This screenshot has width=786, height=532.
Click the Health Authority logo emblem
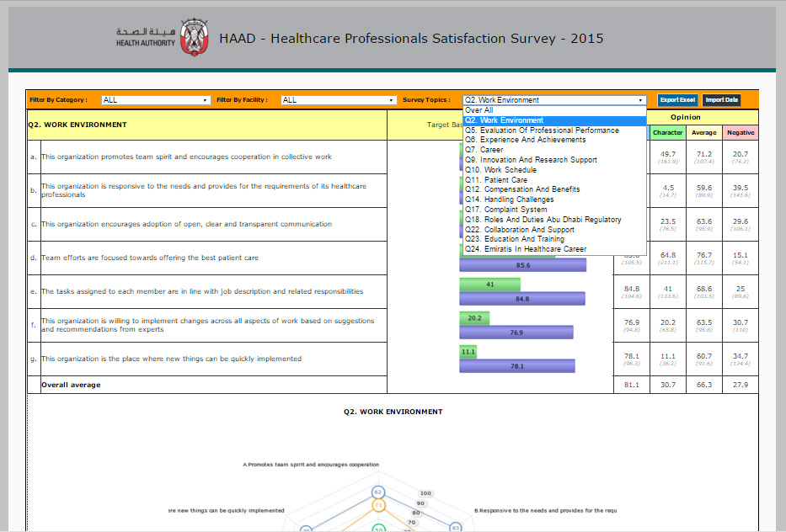point(195,36)
